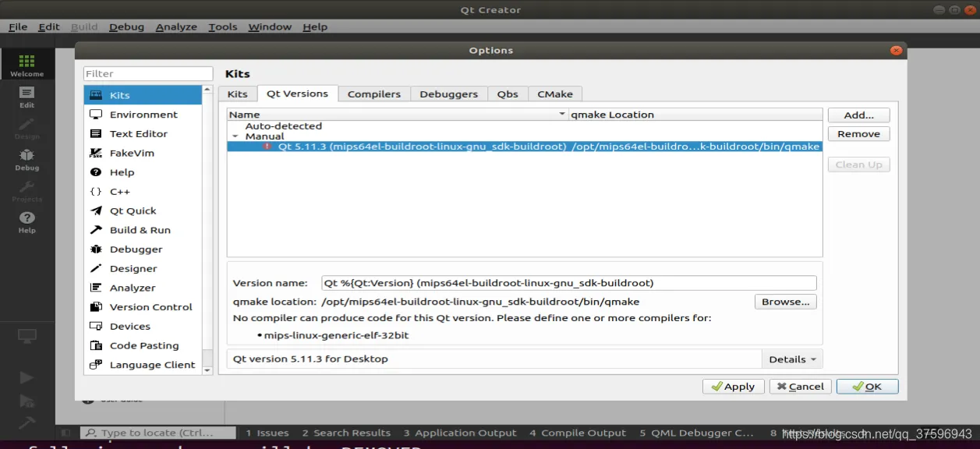The image size is (980, 449).
Task: Click the Run play icon
Action: coord(27,378)
